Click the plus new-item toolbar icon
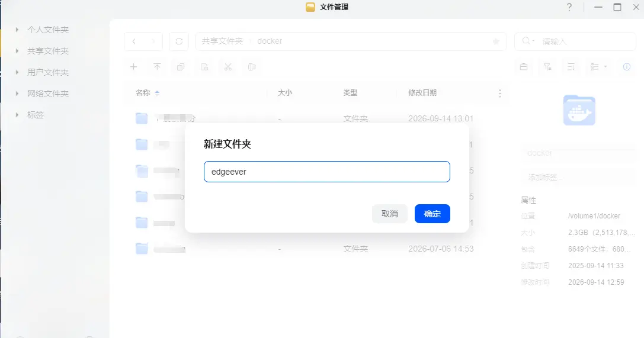The image size is (644, 338). [x=133, y=67]
